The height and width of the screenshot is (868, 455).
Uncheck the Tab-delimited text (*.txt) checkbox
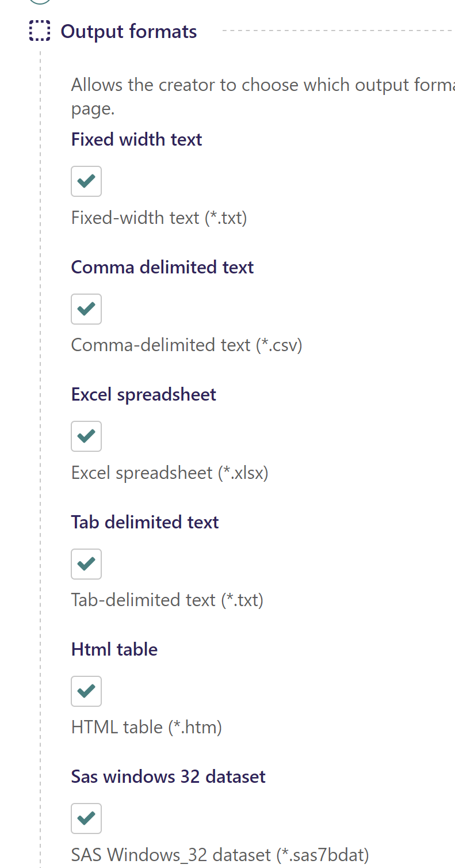86,564
